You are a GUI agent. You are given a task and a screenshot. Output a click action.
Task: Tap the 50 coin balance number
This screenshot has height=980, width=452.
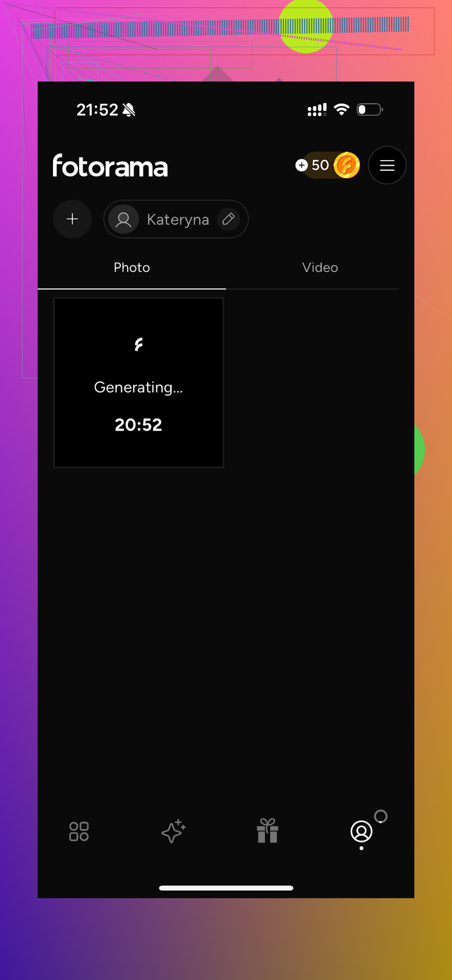pyautogui.click(x=320, y=165)
